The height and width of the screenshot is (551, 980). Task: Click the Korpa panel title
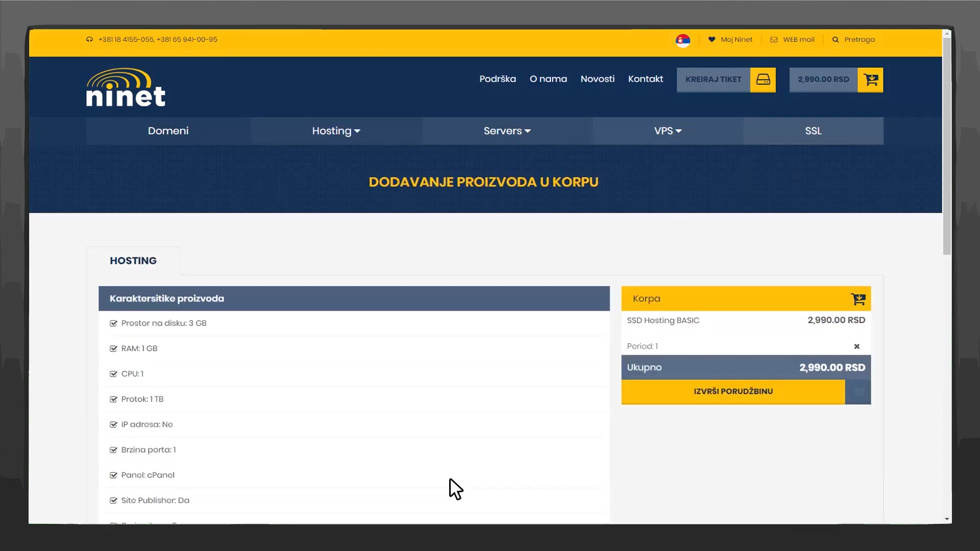pyautogui.click(x=646, y=299)
